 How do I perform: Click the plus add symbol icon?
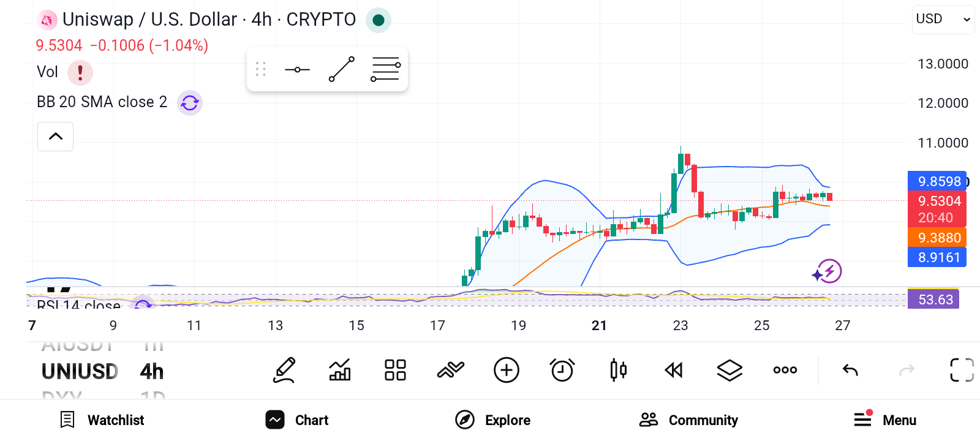(x=507, y=370)
